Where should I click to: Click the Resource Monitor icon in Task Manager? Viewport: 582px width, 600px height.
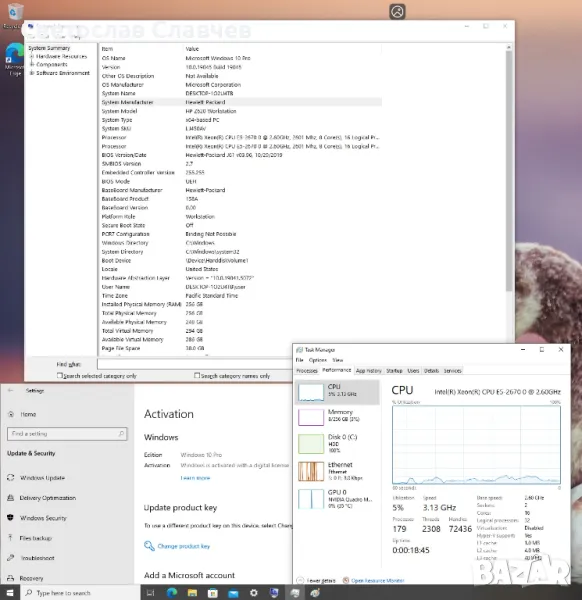click(346, 580)
